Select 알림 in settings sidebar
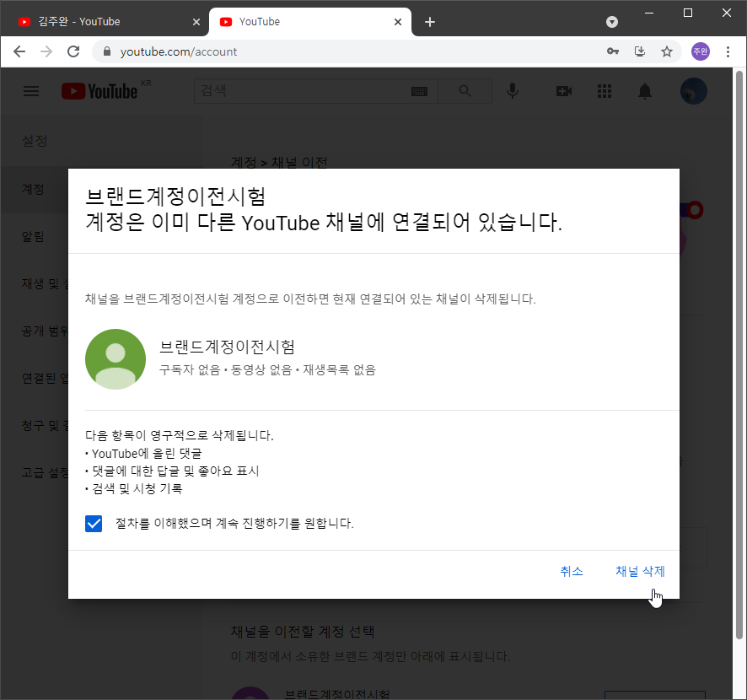This screenshot has width=747, height=700. 34,236
